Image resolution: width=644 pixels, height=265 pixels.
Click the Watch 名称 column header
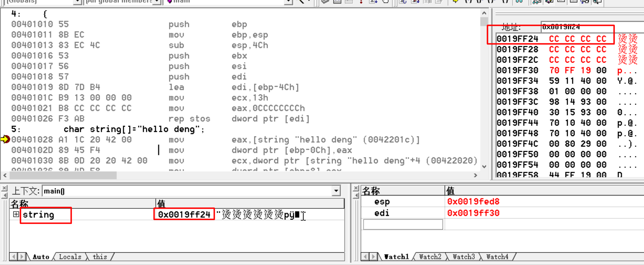point(403,191)
